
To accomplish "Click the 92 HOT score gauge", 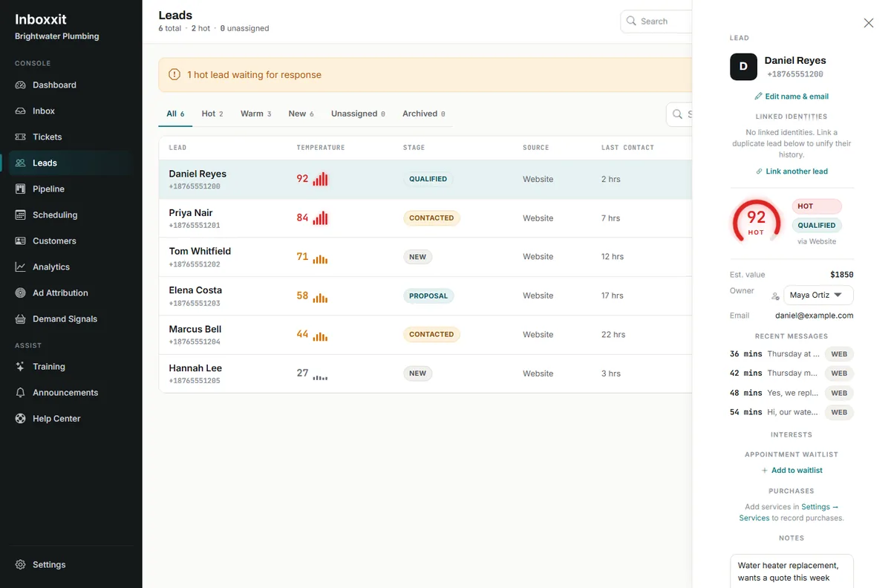I will point(756,220).
